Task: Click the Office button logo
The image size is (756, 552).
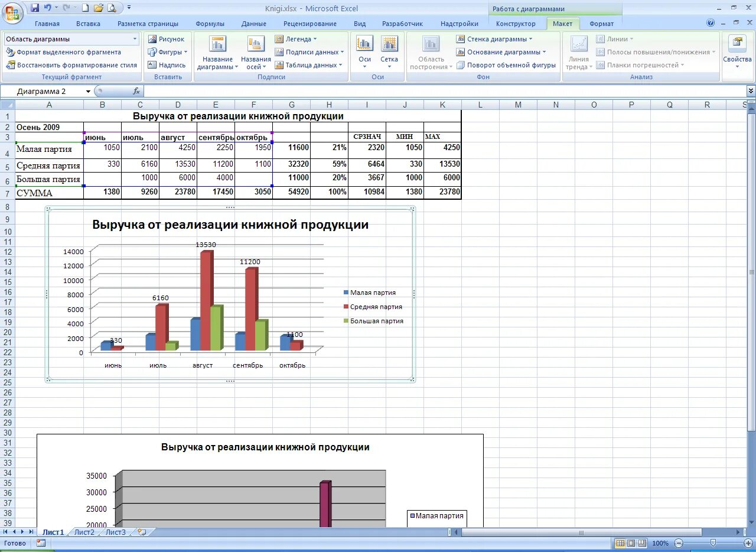Action: click(x=12, y=12)
